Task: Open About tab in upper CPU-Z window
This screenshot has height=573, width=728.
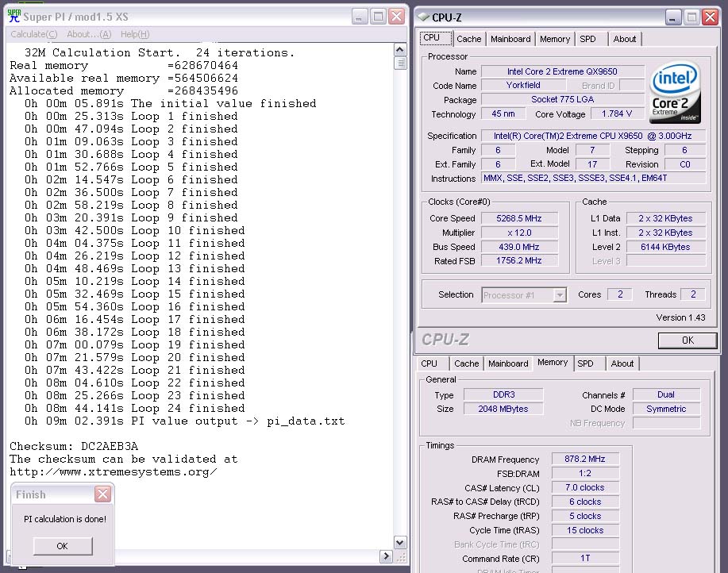Action: point(625,39)
